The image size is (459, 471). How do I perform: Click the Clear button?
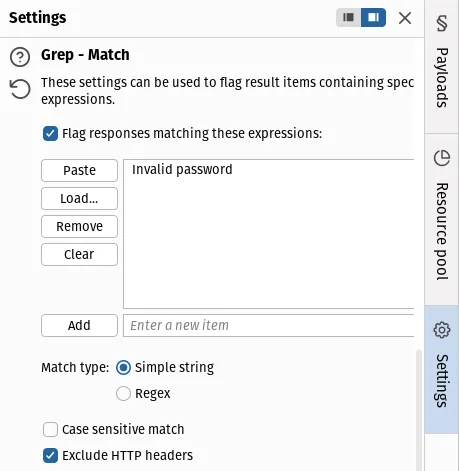[x=79, y=254]
